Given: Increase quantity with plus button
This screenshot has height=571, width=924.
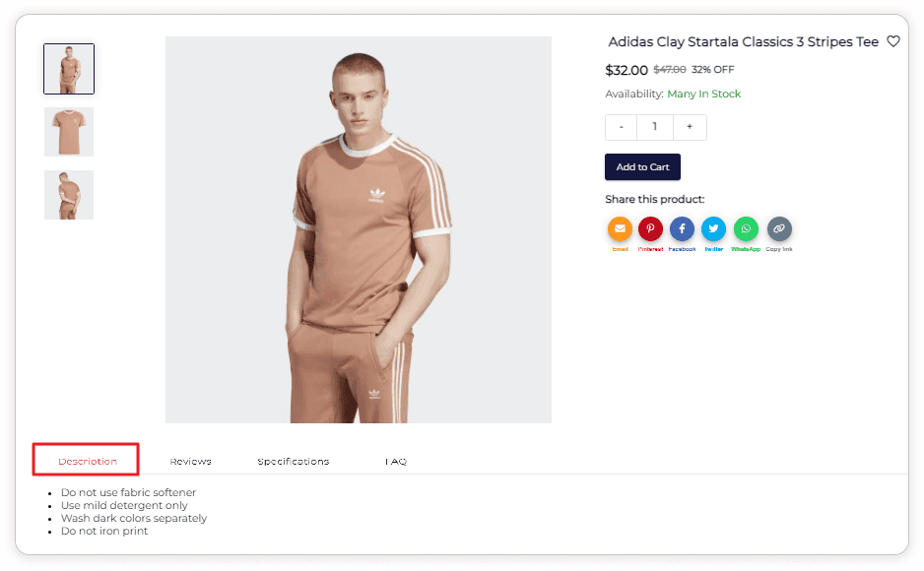Looking at the screenshot, I should point(690,127).
